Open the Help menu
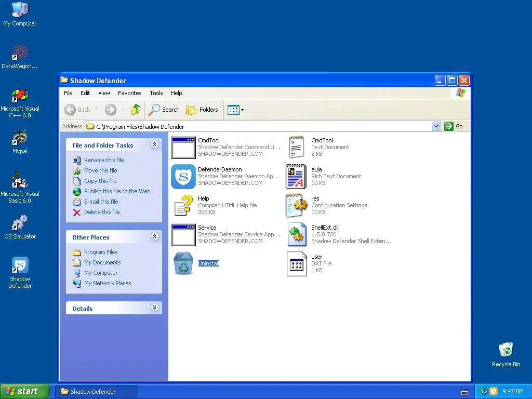This screenshot has height=399, width=532. click(x=176, y=93)
